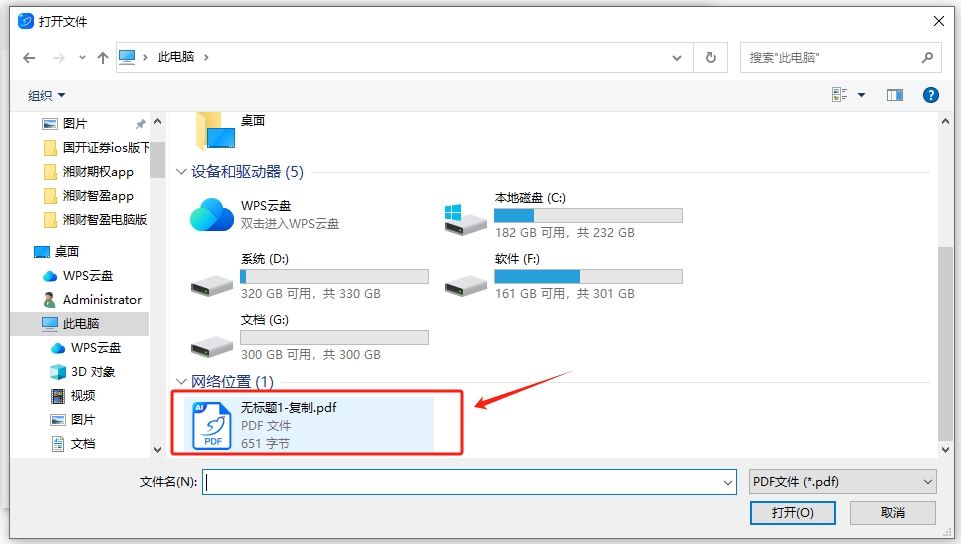Open the PDF文件 (*.pdf) file type dropdown
The height and width of the screenshot is (544, 961).
[843, 482]
